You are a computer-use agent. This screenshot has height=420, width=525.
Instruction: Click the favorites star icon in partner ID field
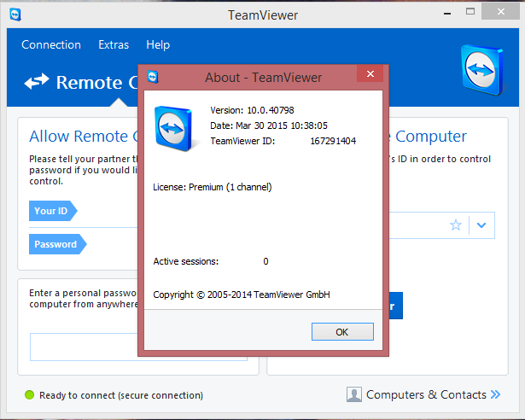tap(455, 225)
